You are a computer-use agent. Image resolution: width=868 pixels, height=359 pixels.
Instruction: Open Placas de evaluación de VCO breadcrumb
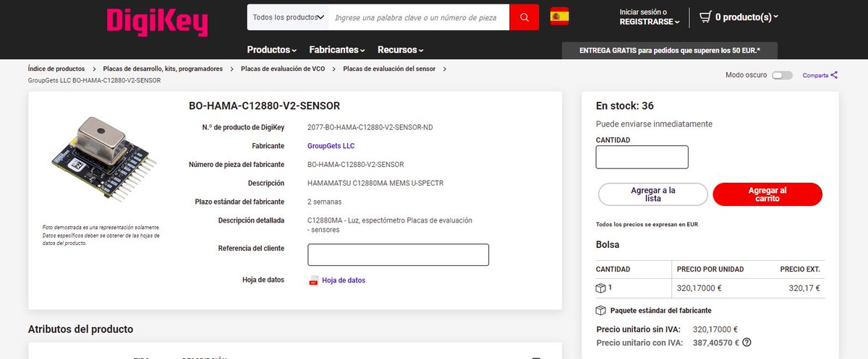click(283, 69)
